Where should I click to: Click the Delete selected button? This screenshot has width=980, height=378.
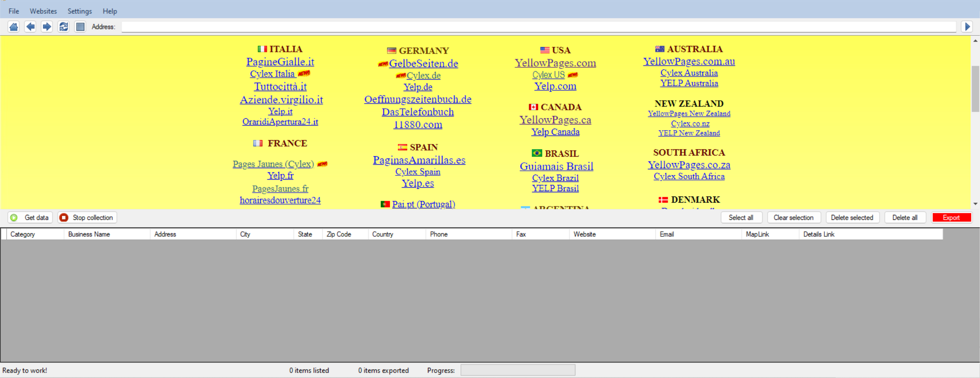pos(852,218)
